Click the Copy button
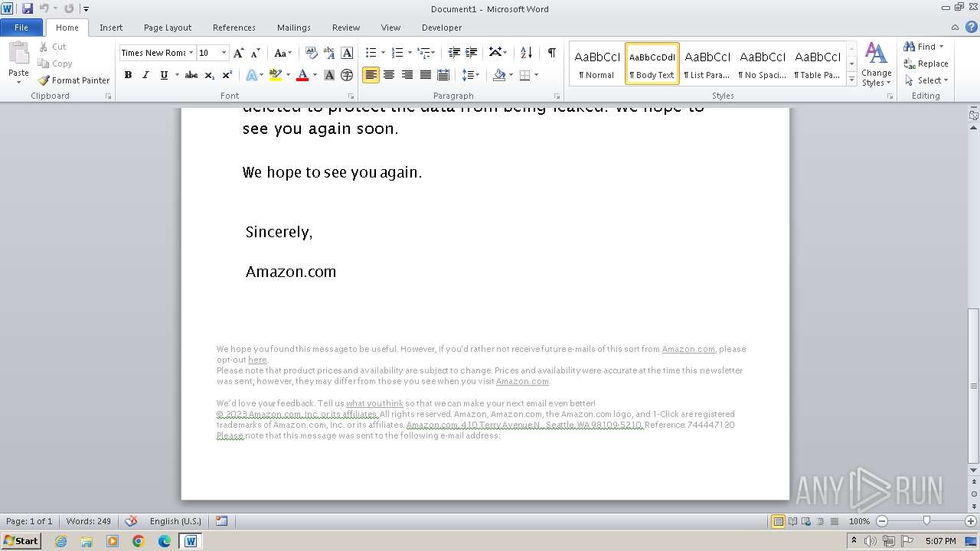This screenshot has width=980, height=551. (x=55, y=64)
